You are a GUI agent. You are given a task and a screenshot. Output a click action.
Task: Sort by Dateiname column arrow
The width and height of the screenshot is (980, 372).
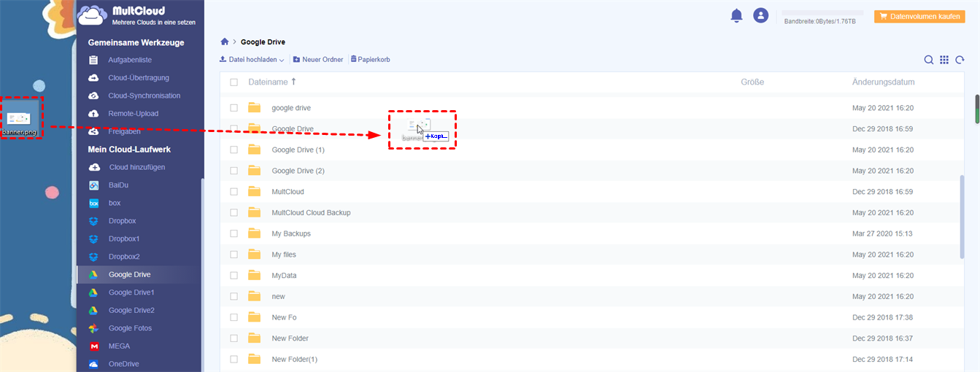click(293, 82)
